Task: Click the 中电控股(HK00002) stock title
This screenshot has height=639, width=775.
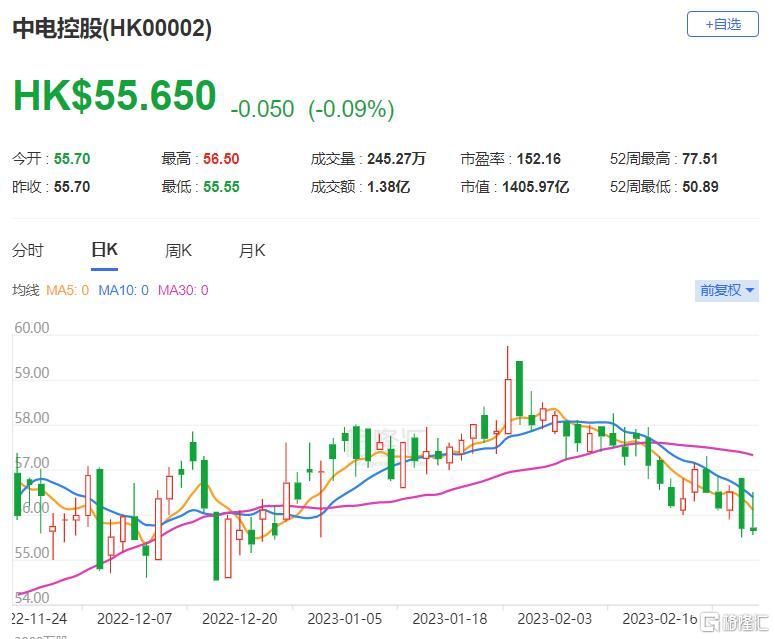Action: point(112,29)
